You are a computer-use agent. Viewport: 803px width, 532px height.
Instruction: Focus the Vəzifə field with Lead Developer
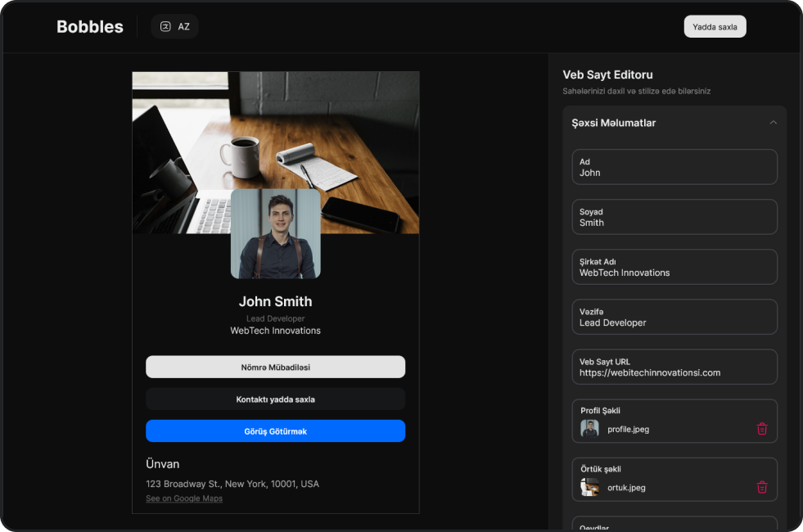click(x=674, y=317)
